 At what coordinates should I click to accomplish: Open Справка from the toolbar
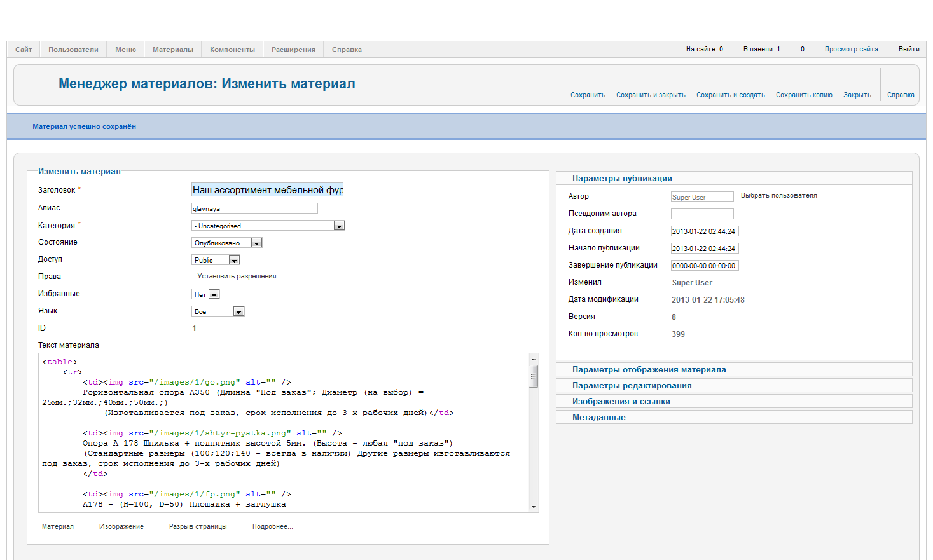pos(900,95)
